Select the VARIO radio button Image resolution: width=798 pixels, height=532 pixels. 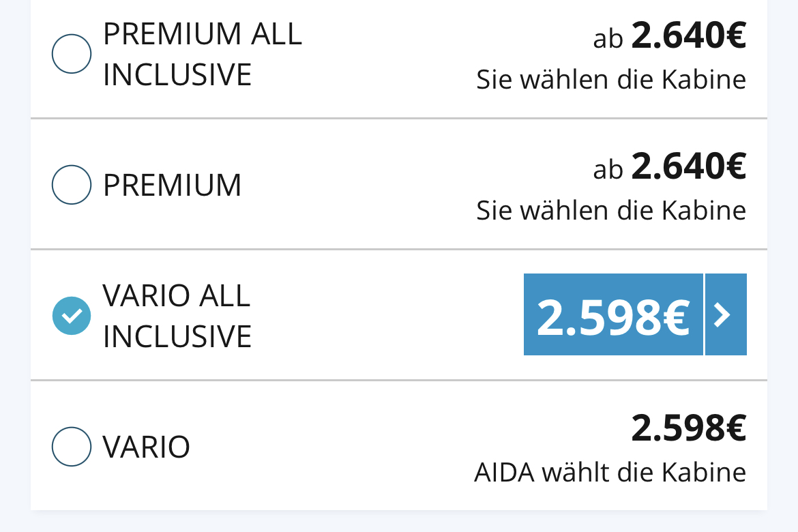pos(72,447)
